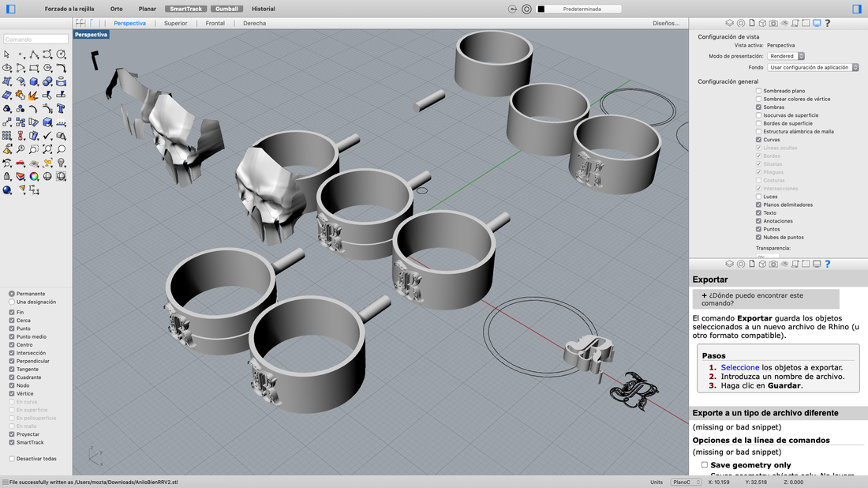Toggle the Punto medio snap checkbox
The width and height of the screenshot is (868, 488).
pyautogui.click(x=12, y=336)
